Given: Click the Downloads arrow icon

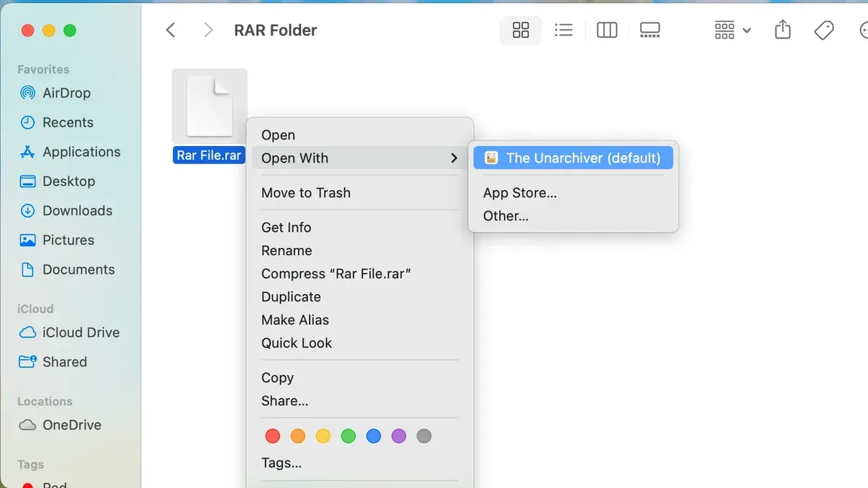Looking at the screenshot, I should coord(27,210).
